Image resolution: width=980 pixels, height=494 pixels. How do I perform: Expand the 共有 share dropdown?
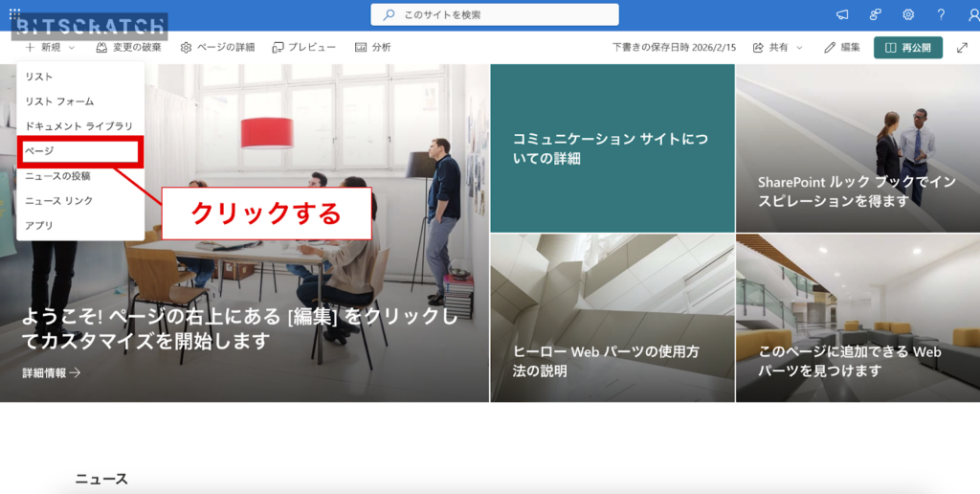tap(778, 47)
